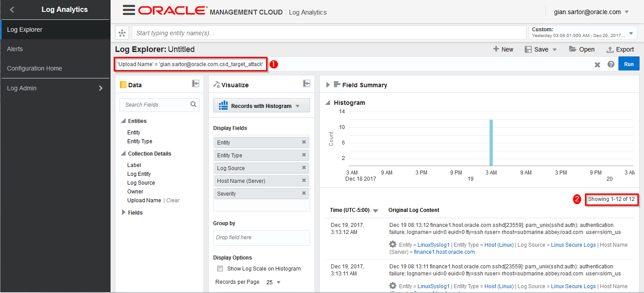Screen dimensions: 644x293
Task: Open query help question mark icon
Action: pyautogui.click(x=611, y=64)
